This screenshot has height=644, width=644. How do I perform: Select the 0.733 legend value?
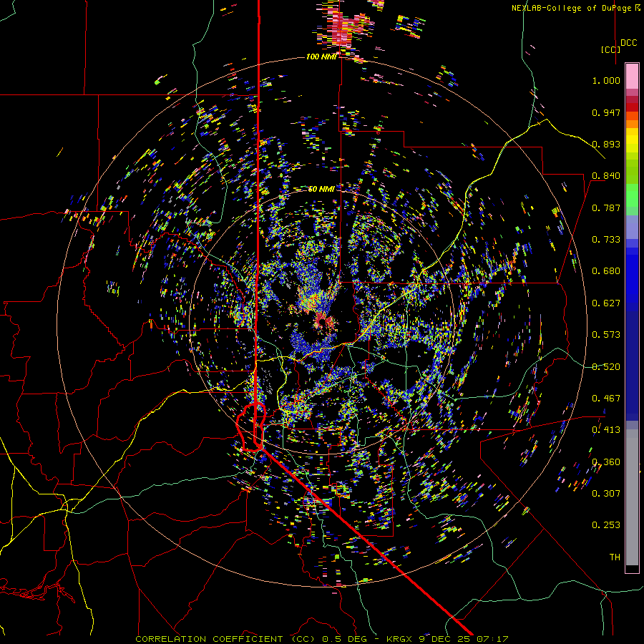coord(606,240)
